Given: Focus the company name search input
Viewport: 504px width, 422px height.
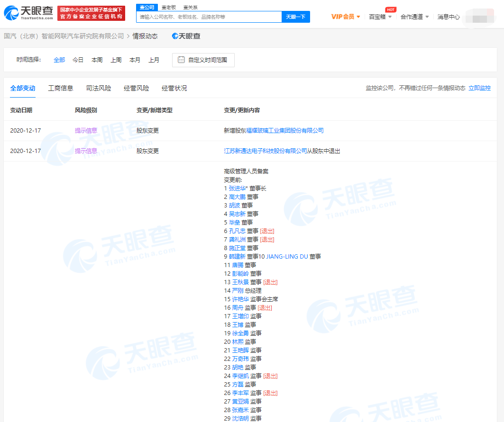Looking at the screenshot, I should (209, 17).
